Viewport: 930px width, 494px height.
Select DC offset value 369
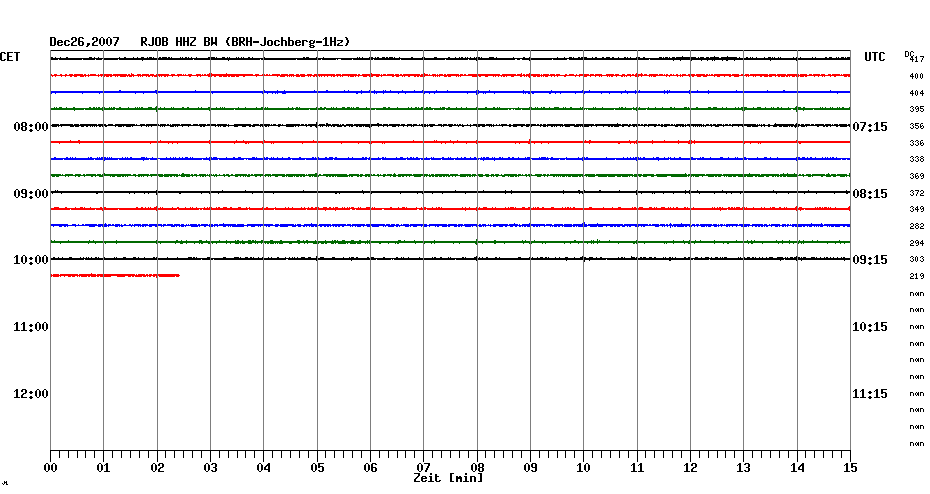click(917, 176)
